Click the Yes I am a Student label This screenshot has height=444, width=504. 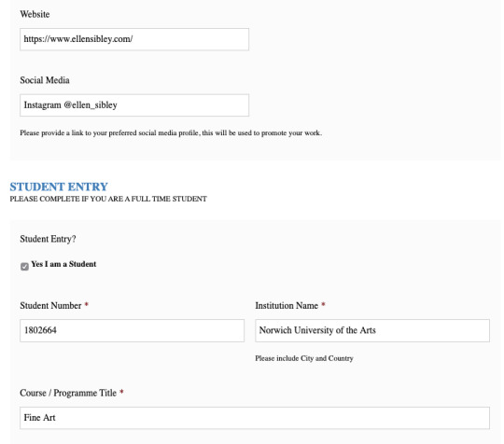(x=63, y=264)
